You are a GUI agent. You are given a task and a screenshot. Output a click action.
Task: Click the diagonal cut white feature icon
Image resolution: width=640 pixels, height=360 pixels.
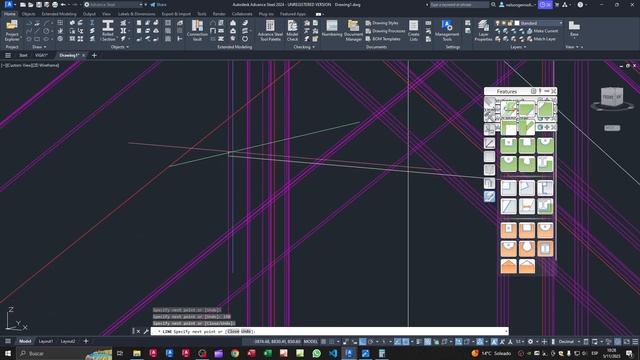coord(509,206)
